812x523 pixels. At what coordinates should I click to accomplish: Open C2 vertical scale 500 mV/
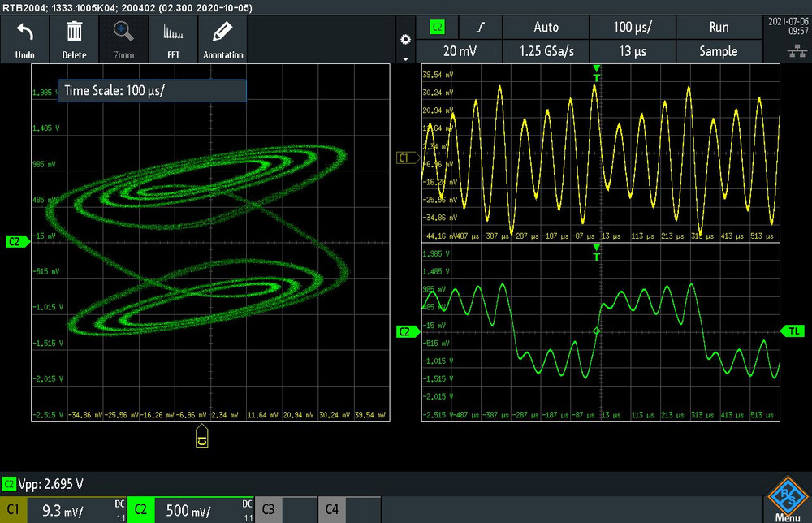point(188,511)
